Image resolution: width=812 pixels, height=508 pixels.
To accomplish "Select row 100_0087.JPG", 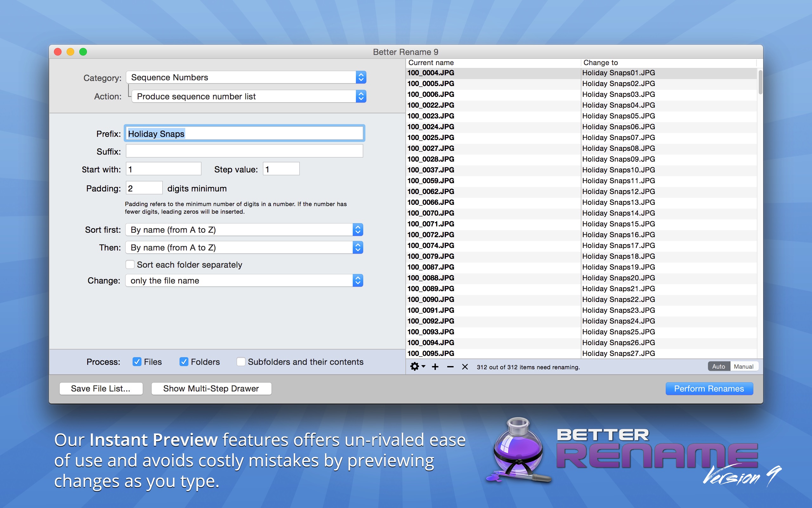I will tap(581, 267).
